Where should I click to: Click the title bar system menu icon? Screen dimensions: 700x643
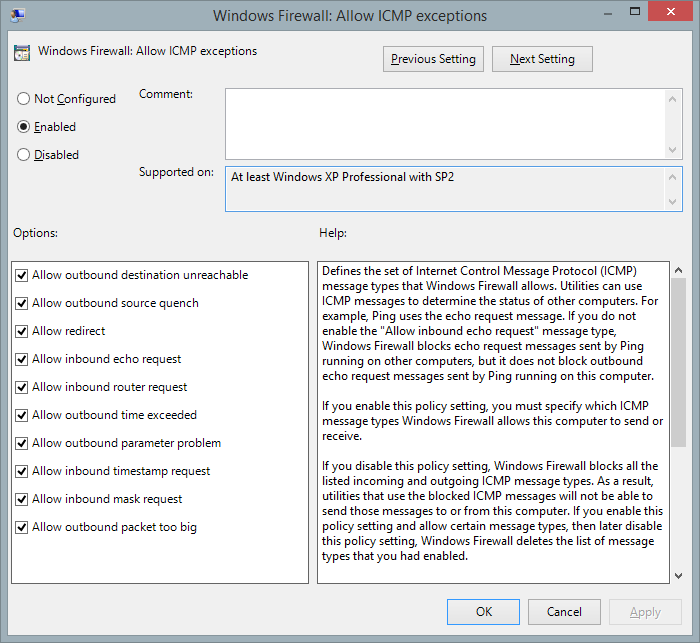point(18,15)
